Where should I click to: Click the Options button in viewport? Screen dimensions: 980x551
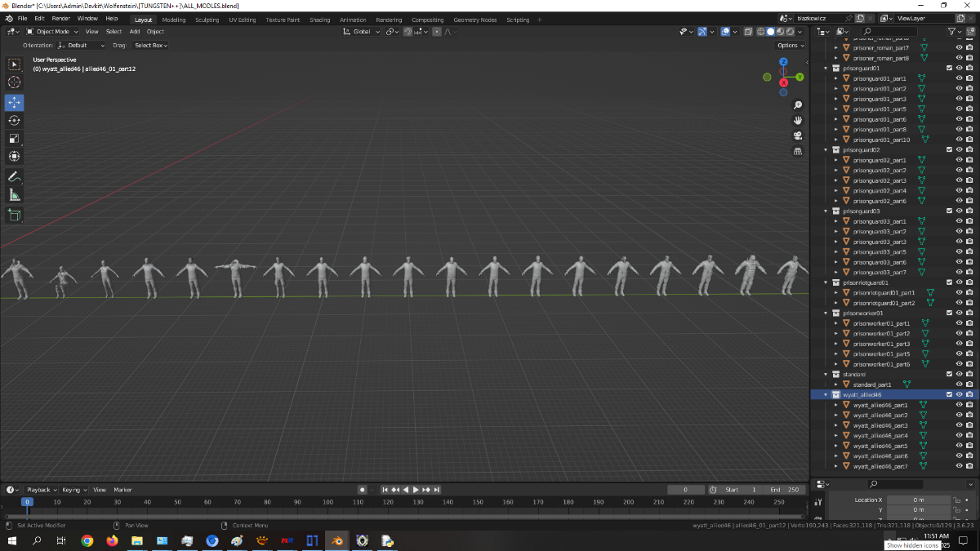(x=790, y=46)
